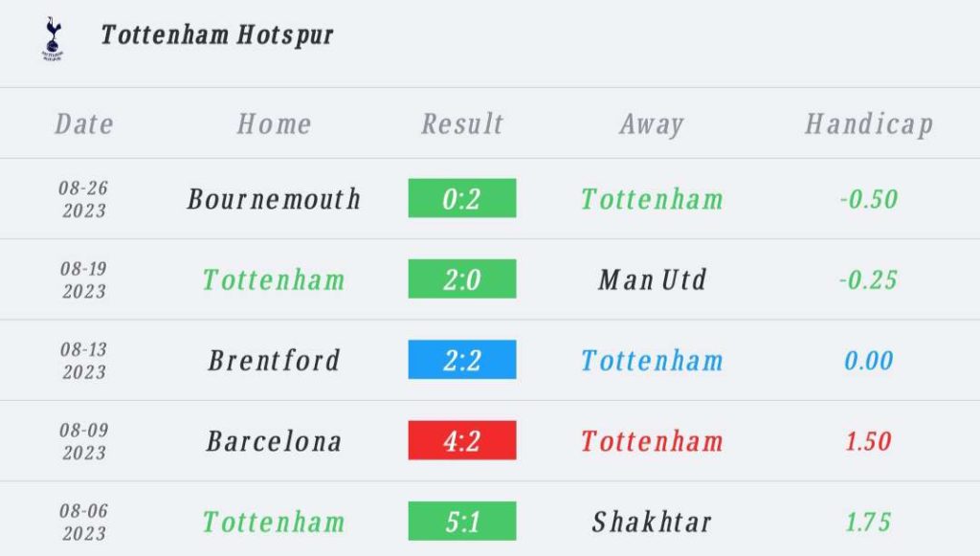Open the Brentford home team link
Viewport: 980px width, 556px height.
pos(274,360)
